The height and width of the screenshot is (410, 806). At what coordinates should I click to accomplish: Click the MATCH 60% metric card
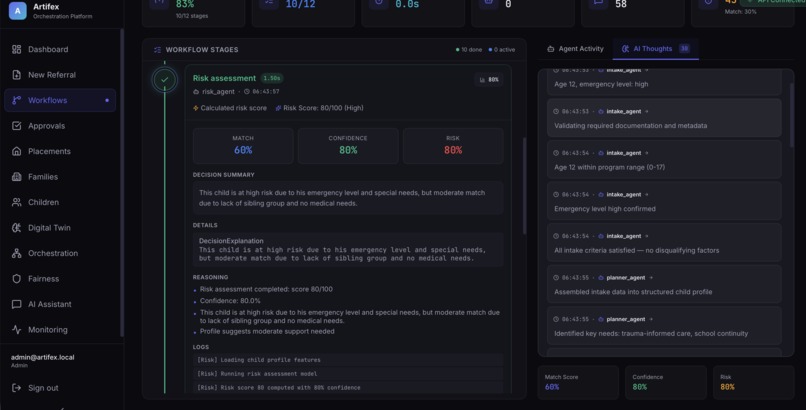pyautogui.click(x=243, y=146)
